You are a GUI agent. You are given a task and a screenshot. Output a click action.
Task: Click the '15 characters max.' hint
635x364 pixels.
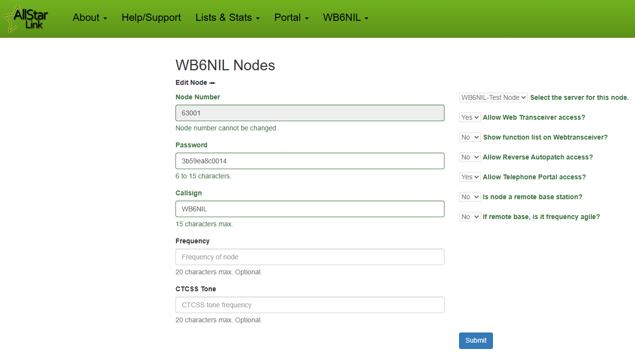(204, 224)
